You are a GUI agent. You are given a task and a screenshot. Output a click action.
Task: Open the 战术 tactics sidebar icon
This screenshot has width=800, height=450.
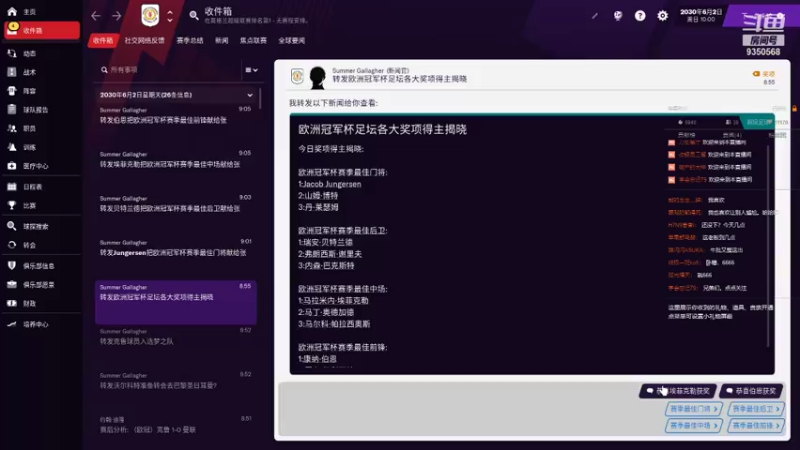click(x=12, y=72)
